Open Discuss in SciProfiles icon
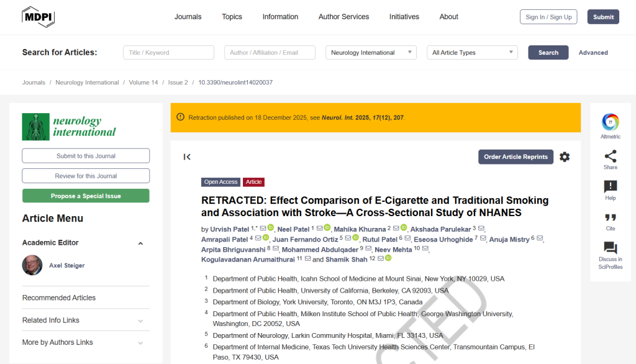636x364 pixels. tap(610, 248)
